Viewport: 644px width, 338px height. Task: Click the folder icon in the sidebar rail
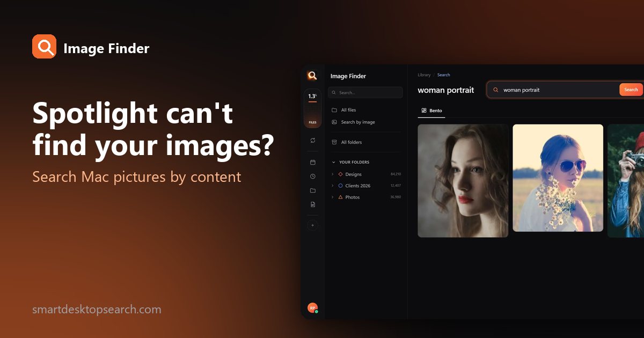pos(313,190)
